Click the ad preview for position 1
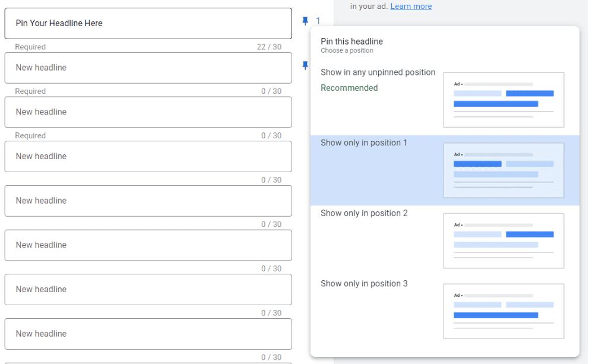Viewport: 589px width, 364px height. (x=503, y=170)
